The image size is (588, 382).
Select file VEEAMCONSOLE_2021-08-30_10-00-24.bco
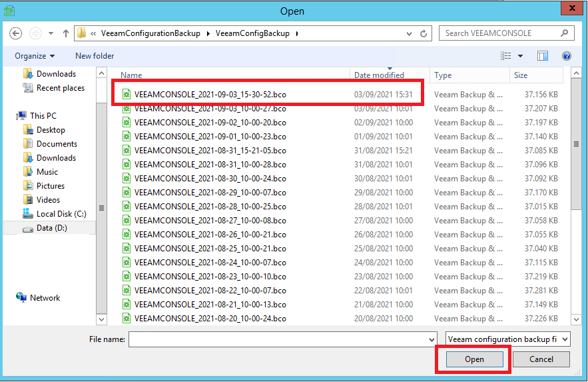click(210, 179)
